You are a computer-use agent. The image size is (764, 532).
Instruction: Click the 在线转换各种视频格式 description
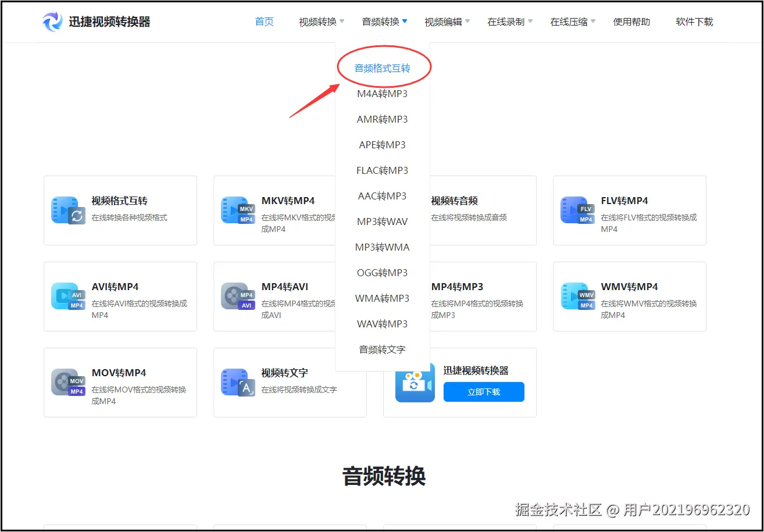coord(129,217)
